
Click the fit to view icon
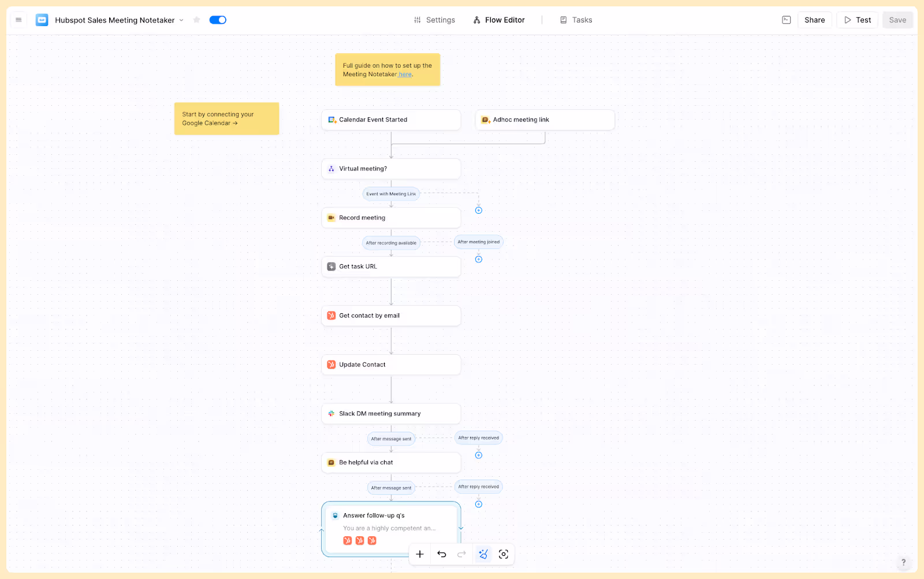[504, 554]
